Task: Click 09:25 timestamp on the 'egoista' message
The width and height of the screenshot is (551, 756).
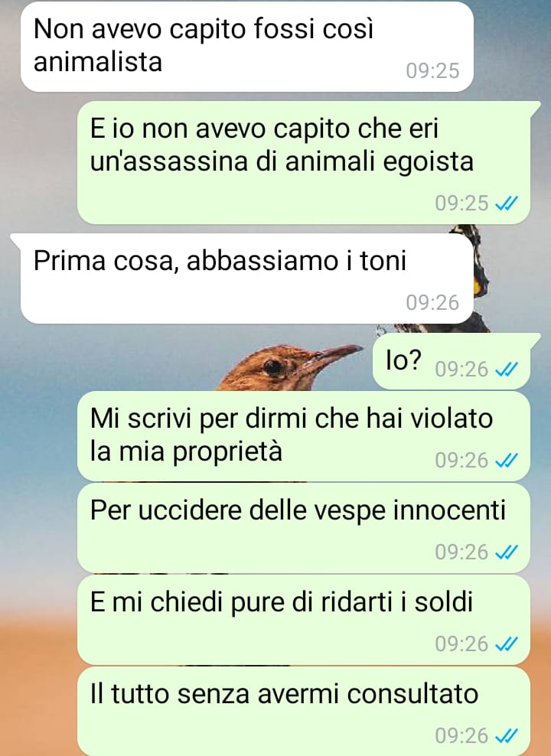Action: point(461,204)
